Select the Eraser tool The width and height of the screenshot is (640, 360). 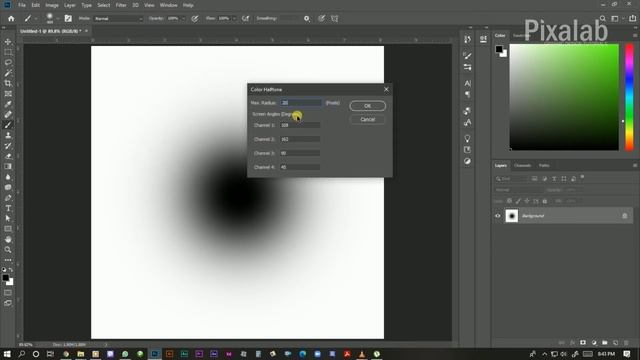8,156
